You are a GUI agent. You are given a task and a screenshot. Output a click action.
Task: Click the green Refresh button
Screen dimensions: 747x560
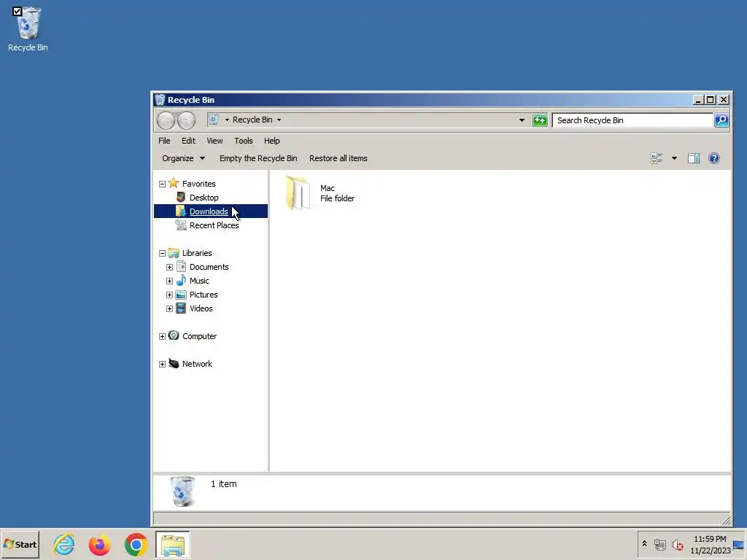[x=540, y=120]
